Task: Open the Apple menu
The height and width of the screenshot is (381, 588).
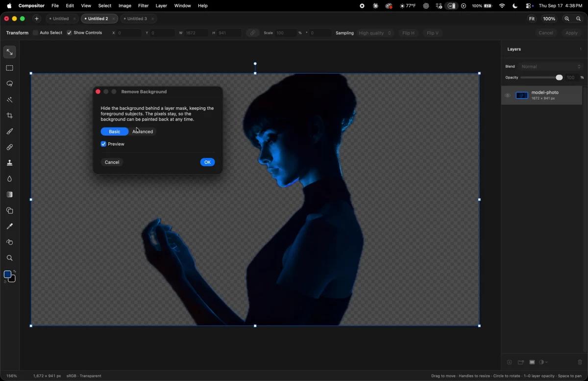Action: click(9, 6)
